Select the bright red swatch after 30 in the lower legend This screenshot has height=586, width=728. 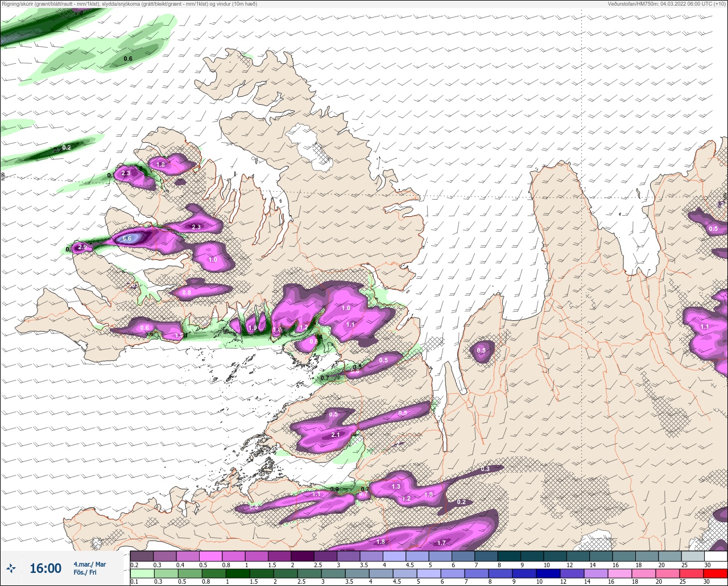click(x=715, y=573)
